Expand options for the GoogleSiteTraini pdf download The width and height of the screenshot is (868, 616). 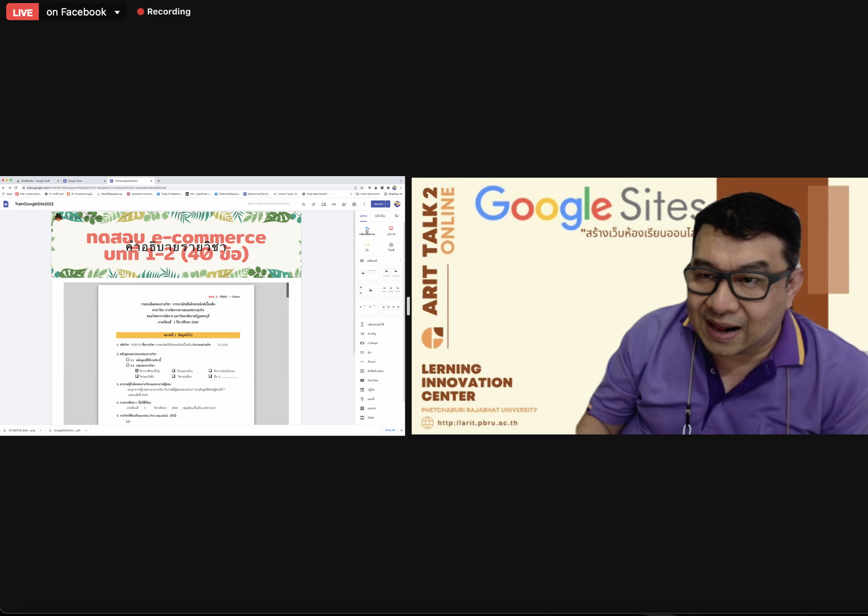click(x=86, y=430)
